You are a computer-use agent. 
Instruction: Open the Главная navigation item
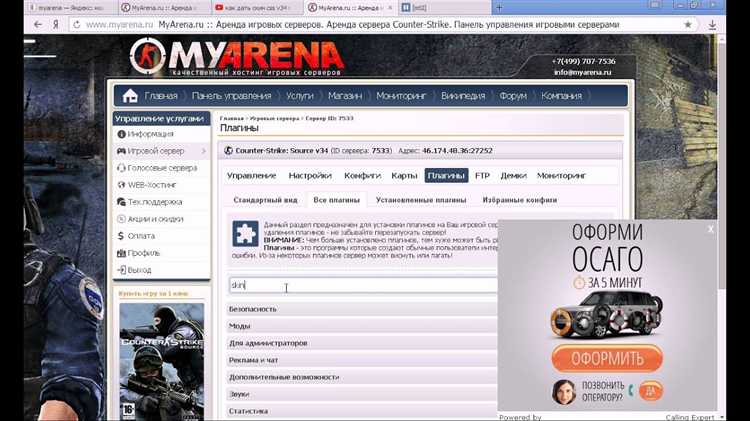pyautogui.click(x=161, y=96)
